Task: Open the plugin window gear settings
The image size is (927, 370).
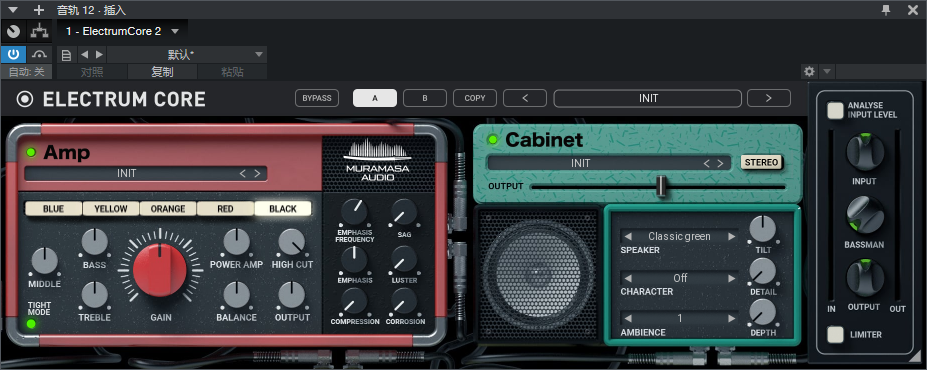Action: (809, 72)
